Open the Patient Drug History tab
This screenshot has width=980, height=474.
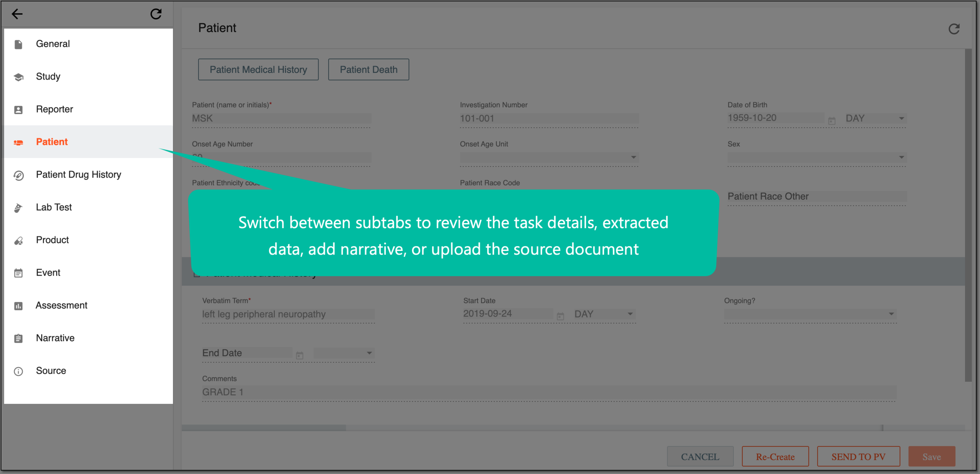coord(89,174)
